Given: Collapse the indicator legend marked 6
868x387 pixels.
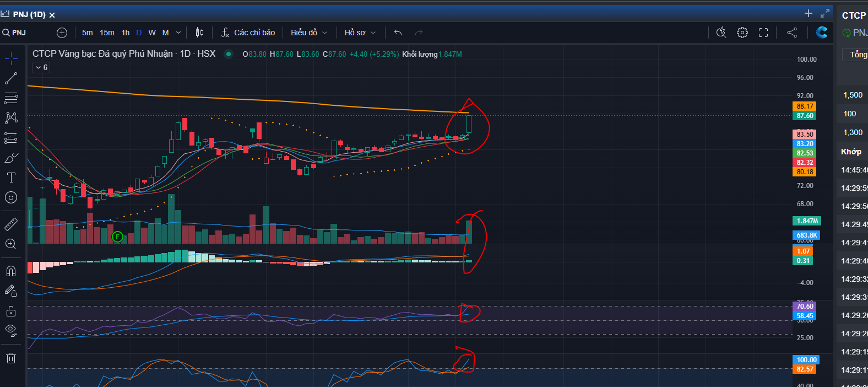Looking at the screenshot, I should click(42, 67).
